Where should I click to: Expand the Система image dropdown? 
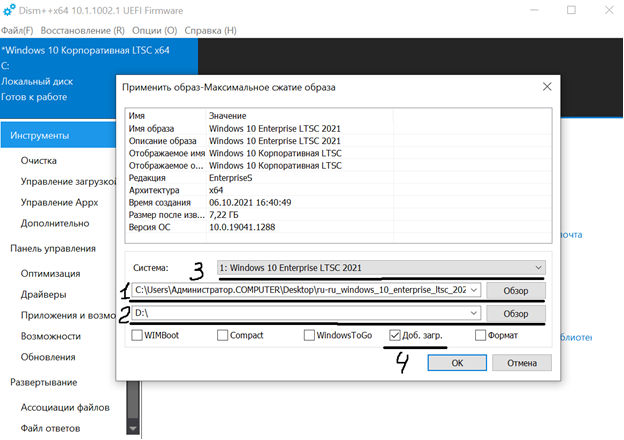click(x=540, y=268)
